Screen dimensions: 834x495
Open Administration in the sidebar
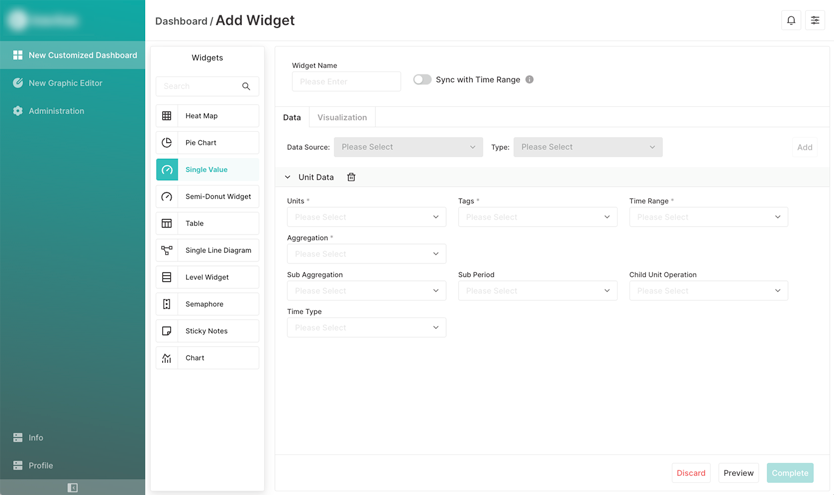coord(56,111)
